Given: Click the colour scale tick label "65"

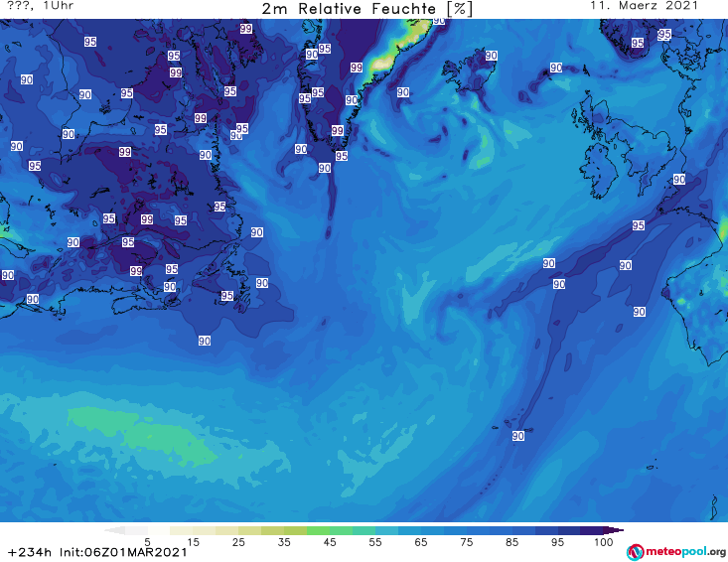Looking at the screenshot, I should (421, 542).
